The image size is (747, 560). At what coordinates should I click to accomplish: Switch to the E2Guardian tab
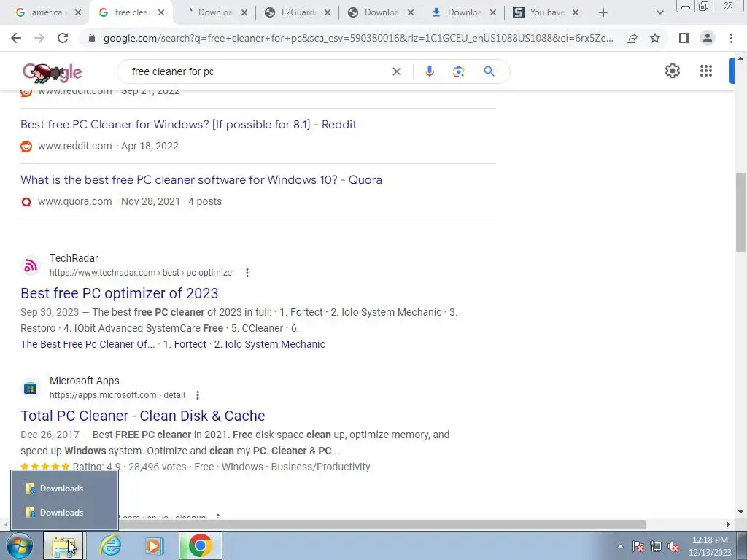coord(298,12)
